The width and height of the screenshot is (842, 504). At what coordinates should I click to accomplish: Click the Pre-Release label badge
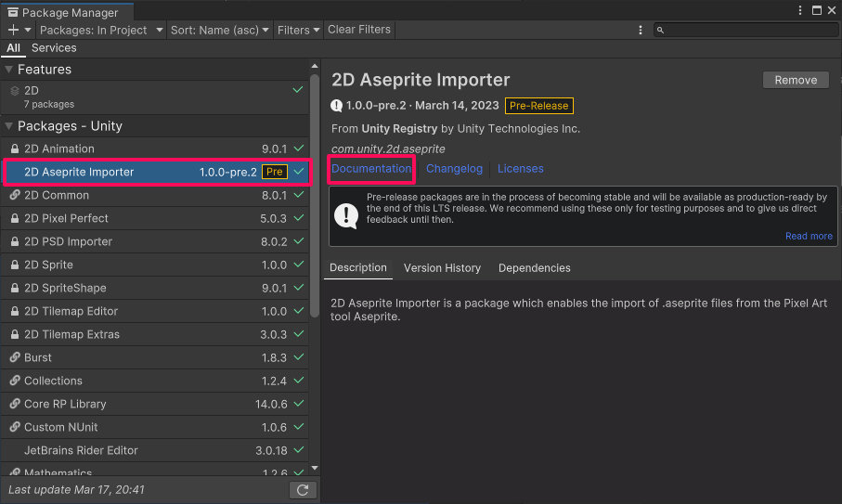pyautogui.click(x=538, y=106)
